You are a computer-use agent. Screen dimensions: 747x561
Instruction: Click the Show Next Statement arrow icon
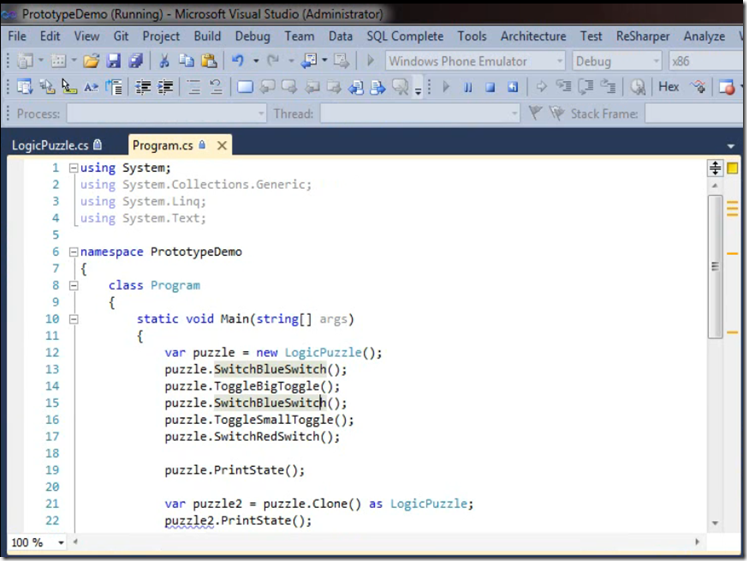click(x=541, y=87)
